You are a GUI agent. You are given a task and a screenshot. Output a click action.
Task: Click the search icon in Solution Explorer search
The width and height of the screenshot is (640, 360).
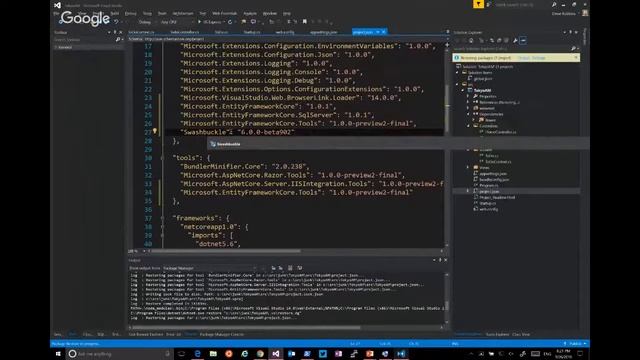coord(573,49)
